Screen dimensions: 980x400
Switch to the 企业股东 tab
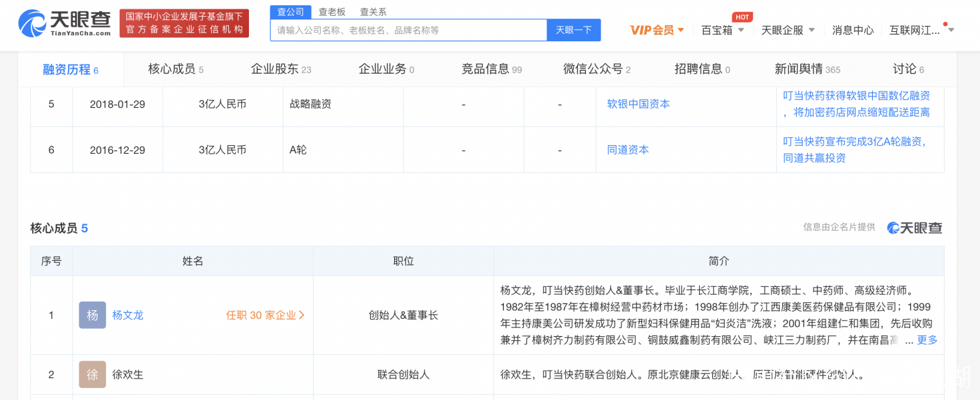tap(281, 69)
